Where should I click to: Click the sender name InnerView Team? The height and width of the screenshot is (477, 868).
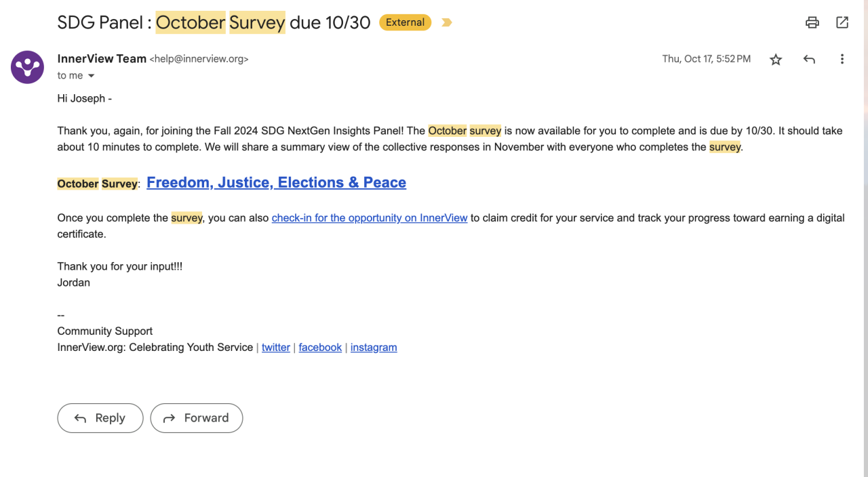coord(102,59)
